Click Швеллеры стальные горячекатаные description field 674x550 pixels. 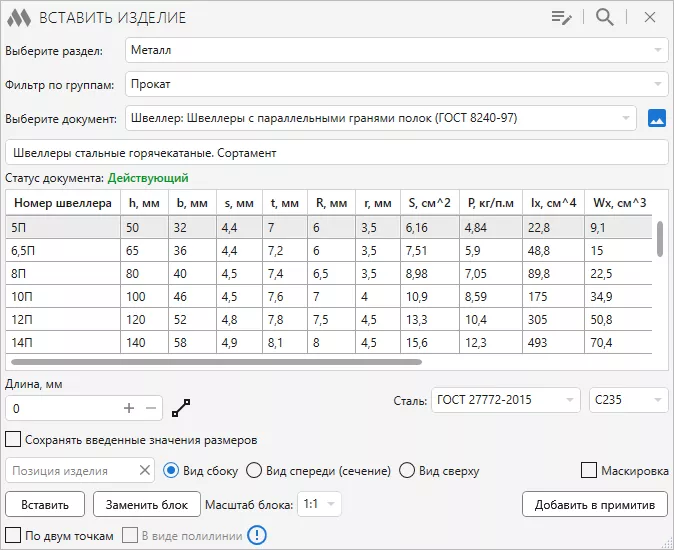[337, 153]
